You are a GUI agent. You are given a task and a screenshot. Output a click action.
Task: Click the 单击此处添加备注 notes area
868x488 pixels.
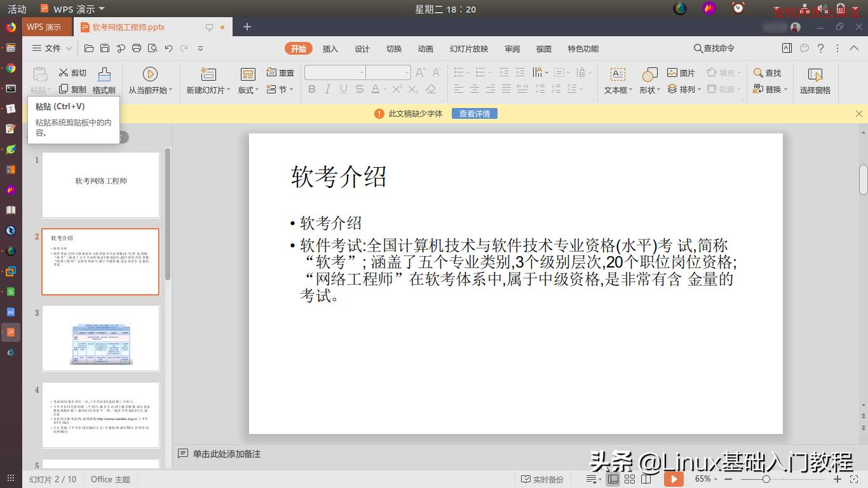pos(226,454)
